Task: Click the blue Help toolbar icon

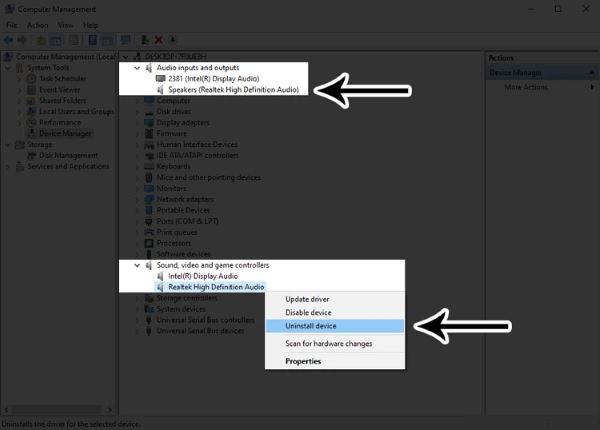Action: tap(93, 40)
